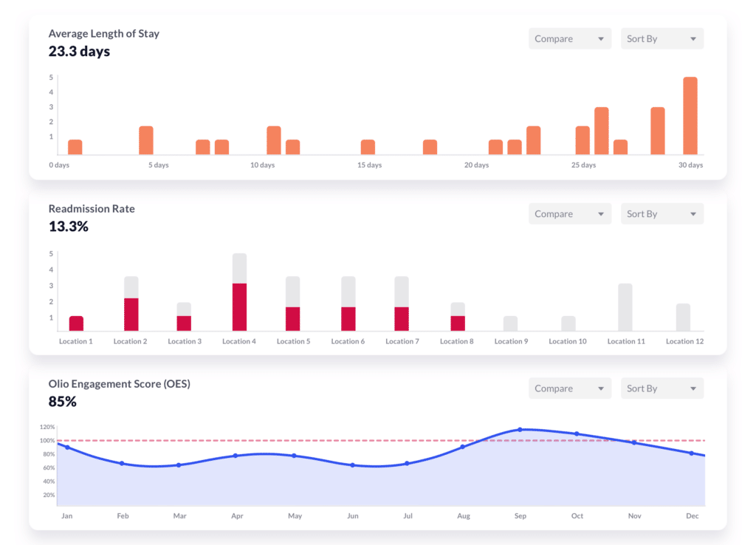
Task: Open Compare dropdown in Readmission Rate card
Action: click(x=570, y=213)
